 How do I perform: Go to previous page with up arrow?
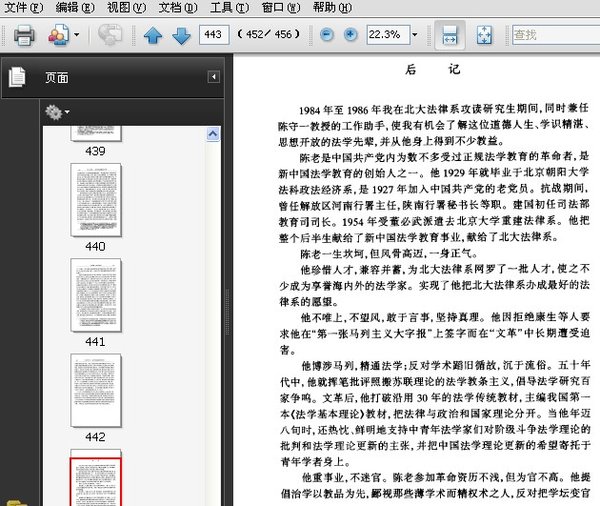tap(152, 36)
